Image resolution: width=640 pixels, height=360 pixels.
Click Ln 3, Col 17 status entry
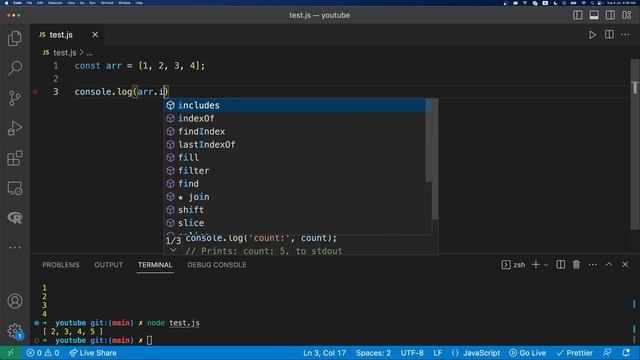tap(324, 353)
